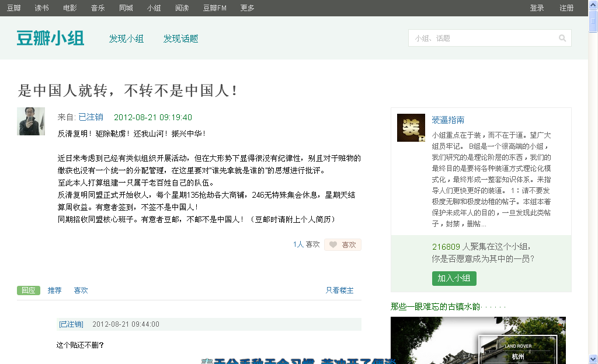Toggle like on the post via 喜欢
Viewport: 598px width, 364px height.
click(x=343, y=244)
